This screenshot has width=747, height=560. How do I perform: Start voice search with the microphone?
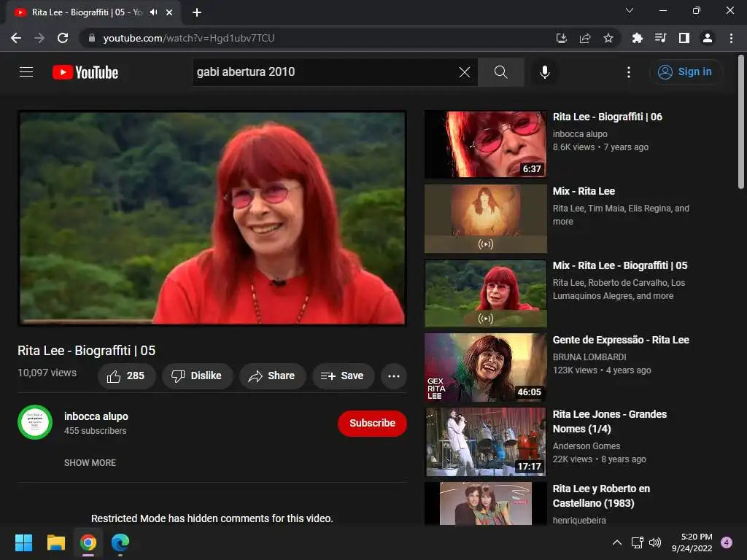[x=544, y=72]
